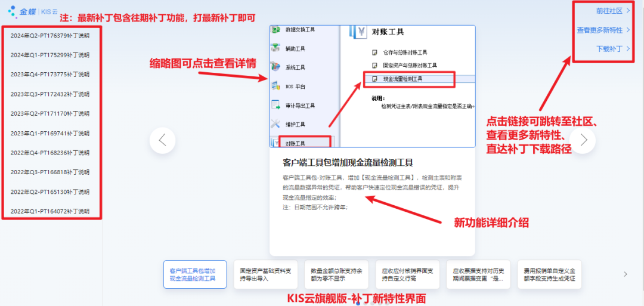The width and height of the screenshot is (644, 306).
Task: Enlarge the 对账工具 screenshot thumbnail
Action: click(x=372, y=86)
